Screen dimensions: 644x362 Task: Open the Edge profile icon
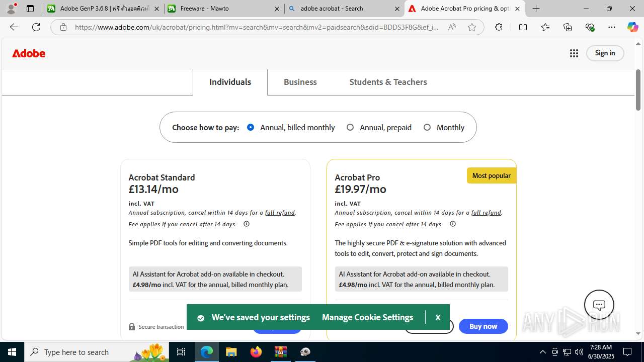pos(11,9)
